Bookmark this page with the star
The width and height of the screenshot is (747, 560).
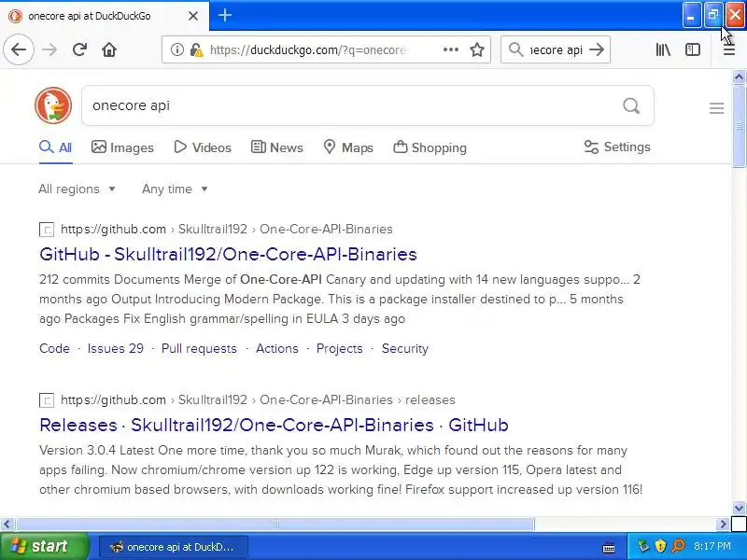coord(477,49)
